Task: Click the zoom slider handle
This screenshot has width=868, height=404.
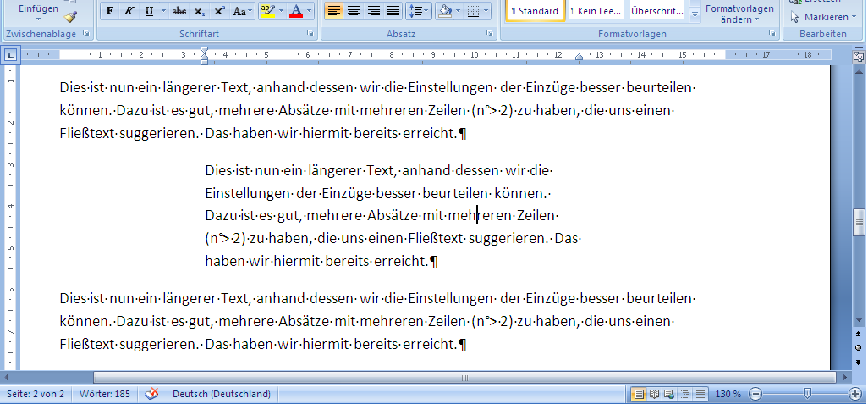Action: point(807,394)
